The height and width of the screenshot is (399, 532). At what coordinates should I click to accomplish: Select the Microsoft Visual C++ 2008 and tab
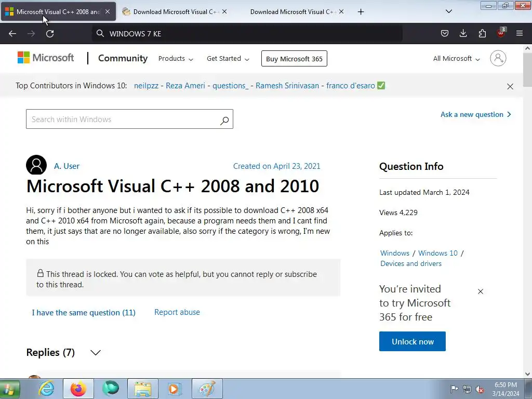58,11
